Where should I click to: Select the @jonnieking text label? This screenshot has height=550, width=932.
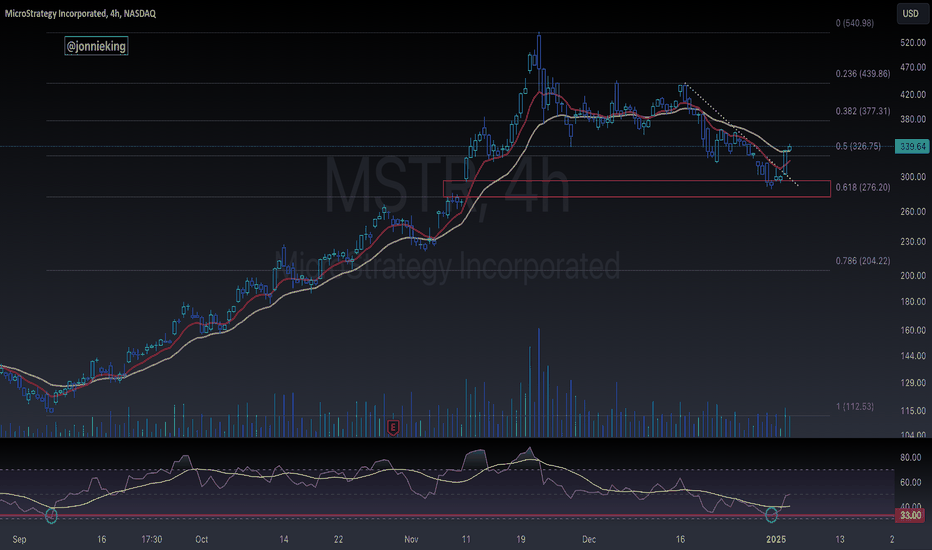click(96, 46)
